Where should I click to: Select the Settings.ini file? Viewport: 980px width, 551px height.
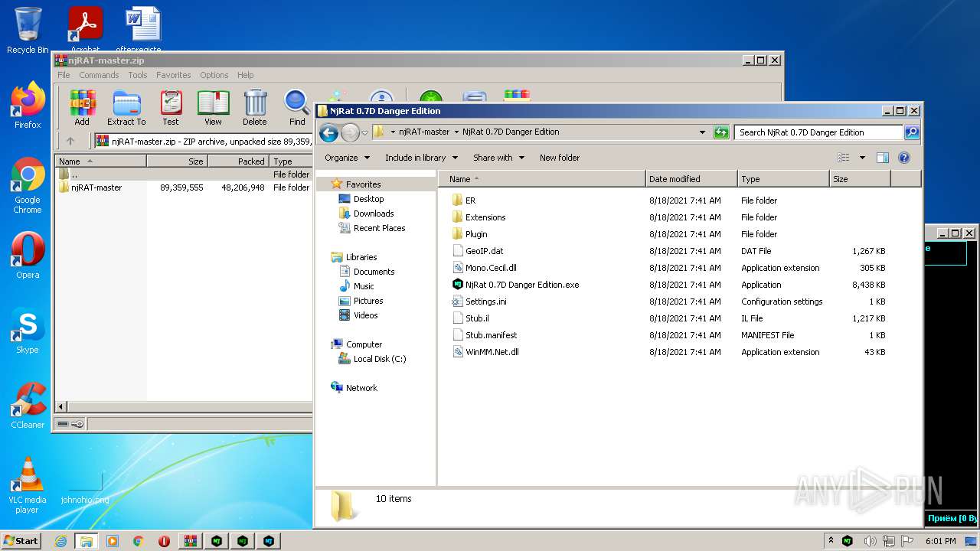[485, 302]
